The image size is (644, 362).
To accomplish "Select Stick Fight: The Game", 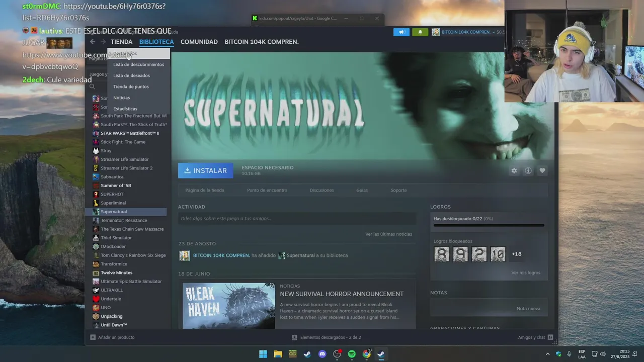I will (x=123, y=142).
